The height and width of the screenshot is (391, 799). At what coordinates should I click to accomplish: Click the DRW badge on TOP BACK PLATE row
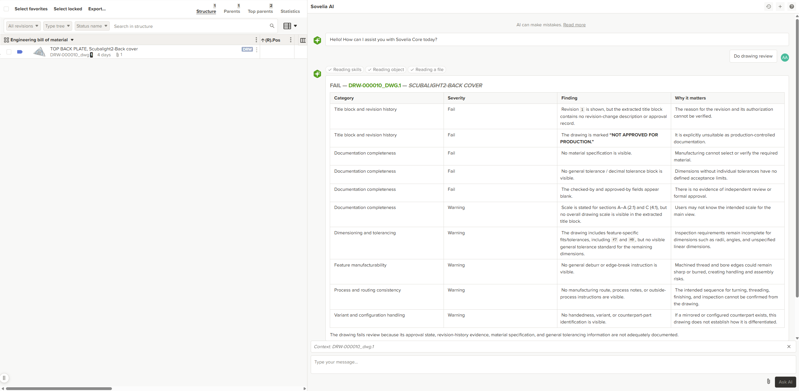click(247, 49)
